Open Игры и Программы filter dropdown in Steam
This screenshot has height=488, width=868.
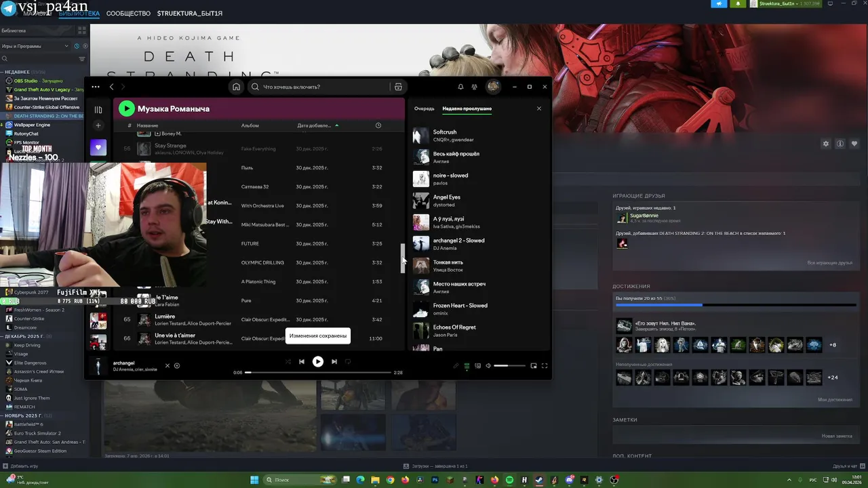pyautogui.click(x=35, y=46)
